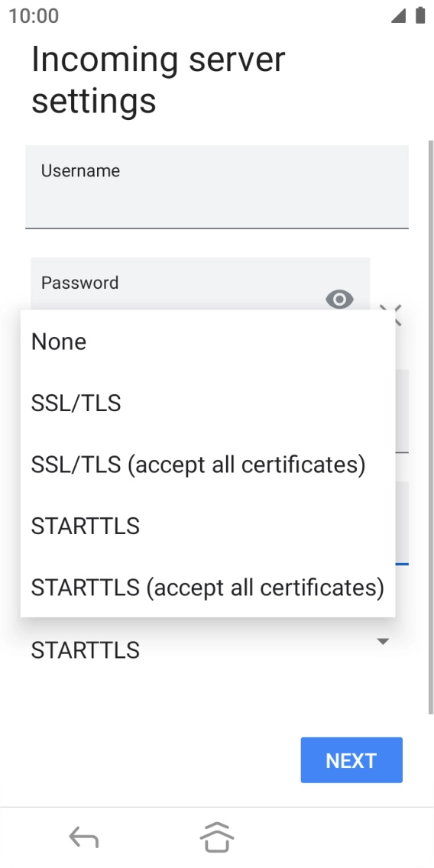
Task: Tap the Incoming server settings heading
Action: coord(158,79)
